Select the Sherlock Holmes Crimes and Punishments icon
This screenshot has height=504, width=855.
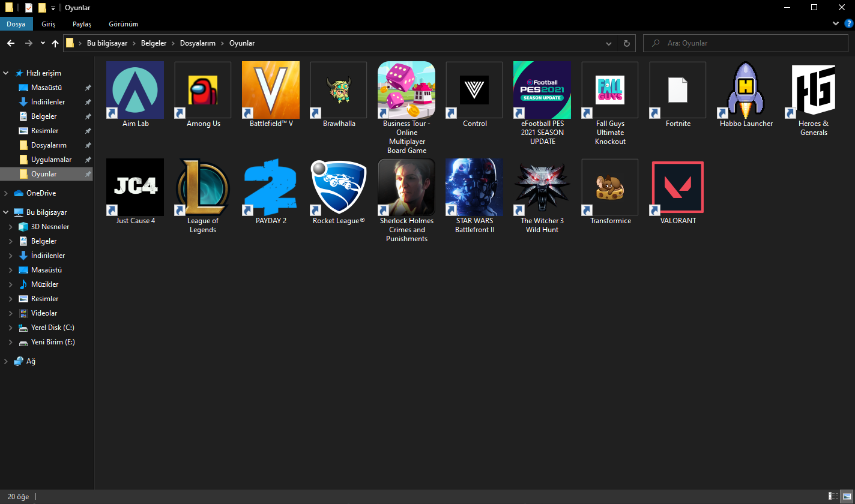406,187
